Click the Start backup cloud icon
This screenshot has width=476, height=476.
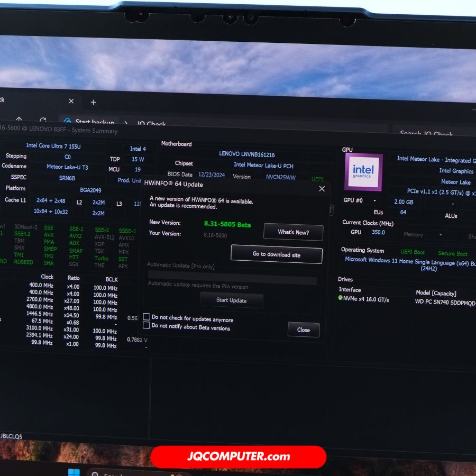67,121
